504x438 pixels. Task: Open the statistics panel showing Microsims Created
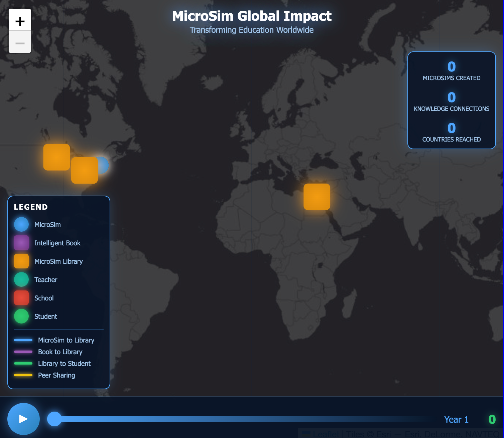click(x=451, y=71)
